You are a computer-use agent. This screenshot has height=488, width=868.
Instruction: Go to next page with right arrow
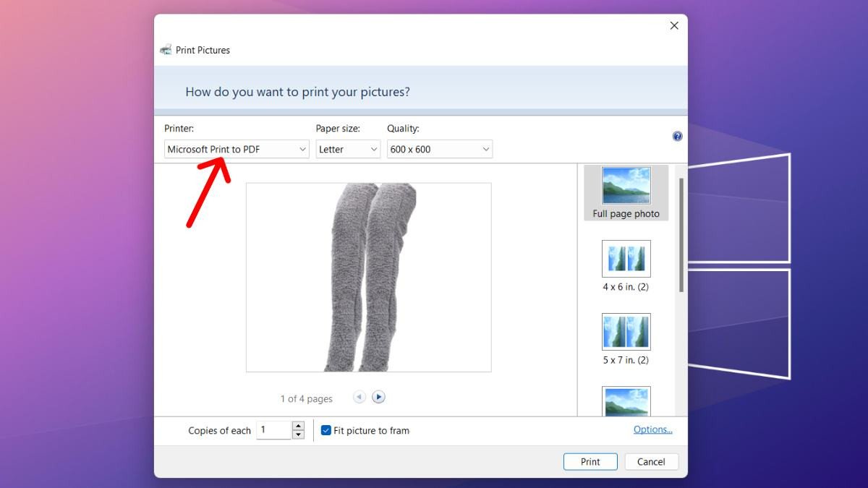[x=378, y=397]
